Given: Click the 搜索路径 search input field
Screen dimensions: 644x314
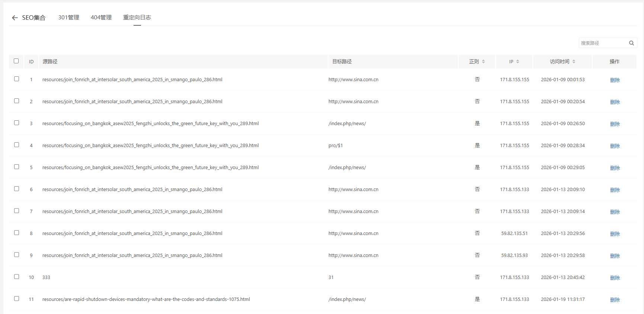Looking at the screenshot, I should [x=603, y=43].
